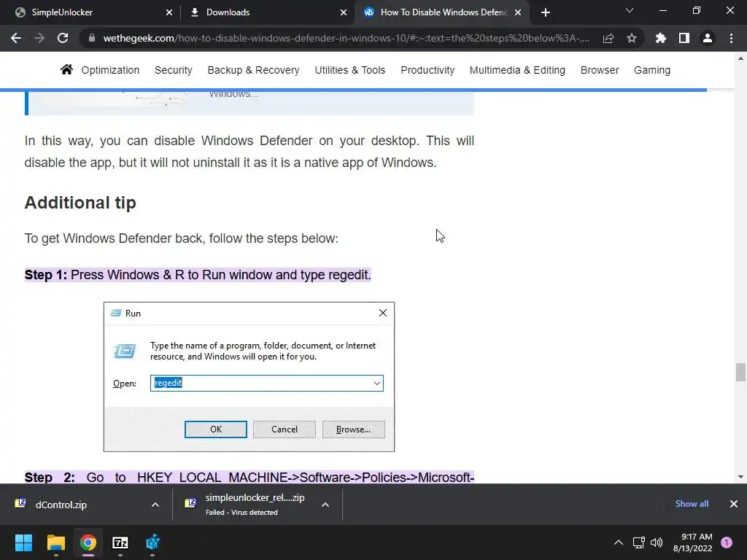Open the Productivity menu
The width and height of the screenshot is (747, 560).
coord(427,70)
